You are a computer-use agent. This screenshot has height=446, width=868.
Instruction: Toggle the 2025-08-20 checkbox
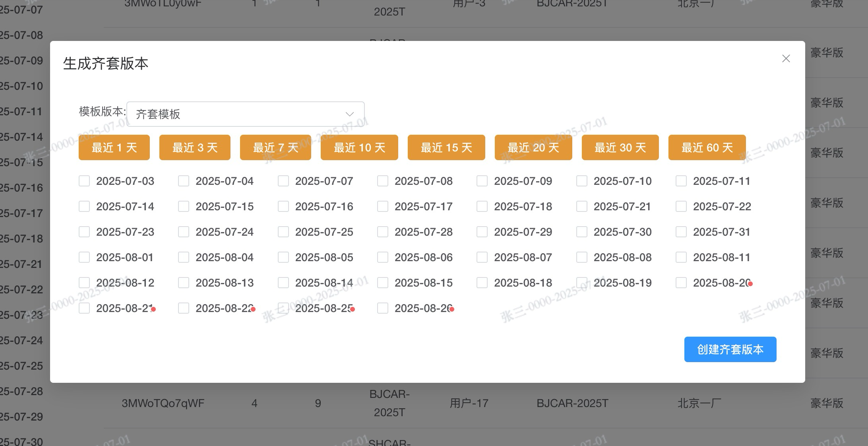681,283
